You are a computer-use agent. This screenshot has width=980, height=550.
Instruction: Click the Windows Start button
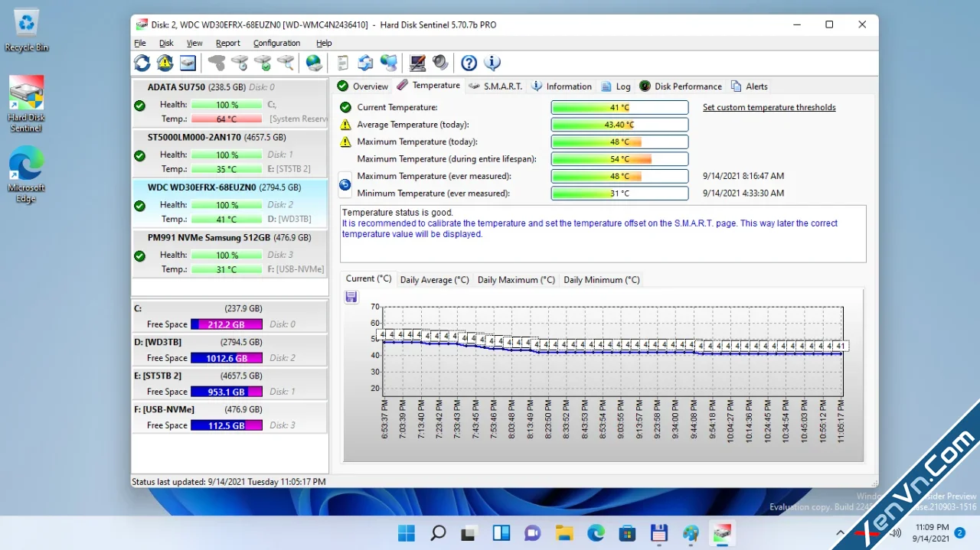(407, 533)
